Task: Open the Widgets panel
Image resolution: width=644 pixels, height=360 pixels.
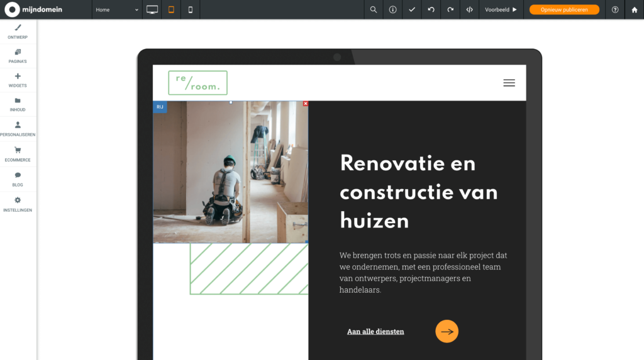Action: pyautogui.click(x=18, y=80)
